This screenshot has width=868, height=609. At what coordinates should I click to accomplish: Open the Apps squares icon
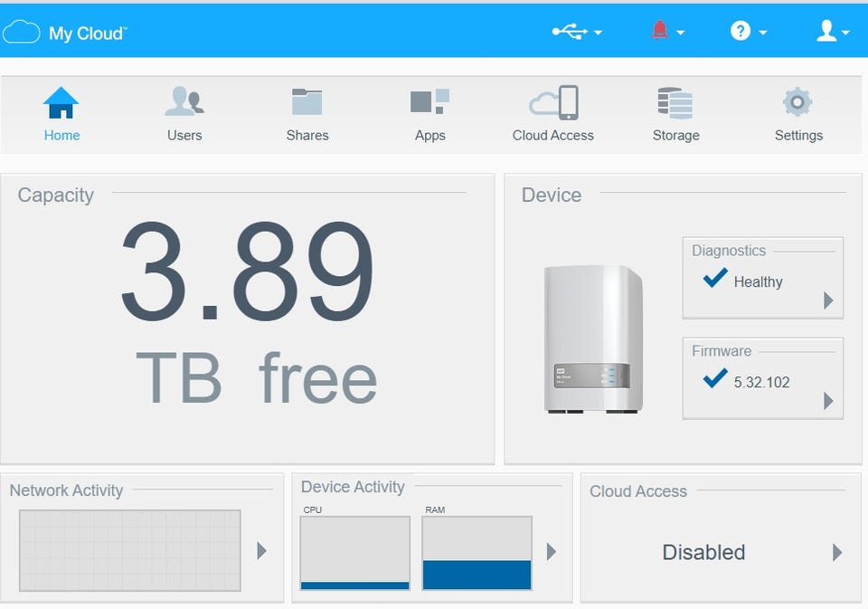point(429,101)
